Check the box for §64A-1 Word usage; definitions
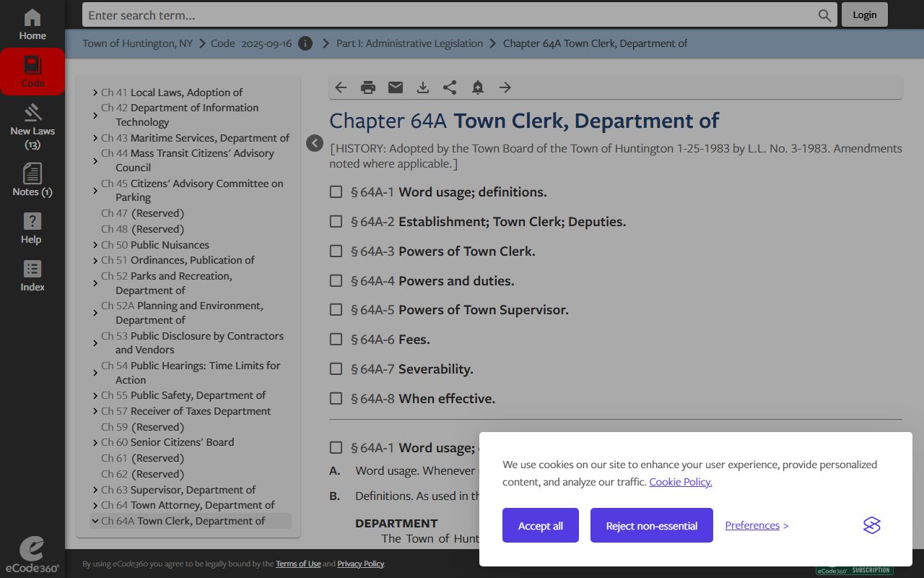 (x=336, y=191)
